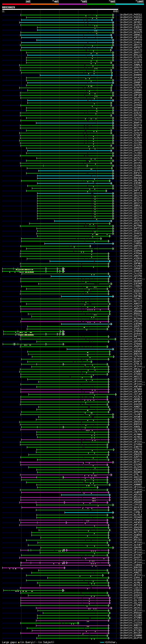Select the UniRef100_C0Z2N6 label
Viewport: 146px width, 644px height.
click(x=131, y=30)
